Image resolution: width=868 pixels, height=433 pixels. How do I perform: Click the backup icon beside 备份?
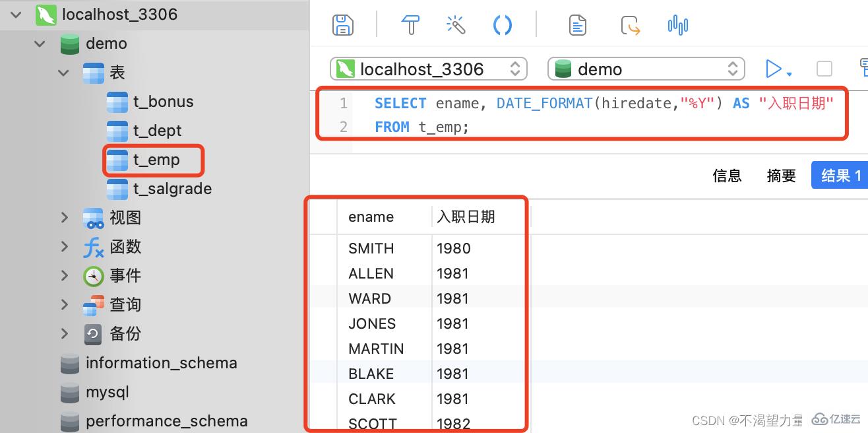(93, 333)
